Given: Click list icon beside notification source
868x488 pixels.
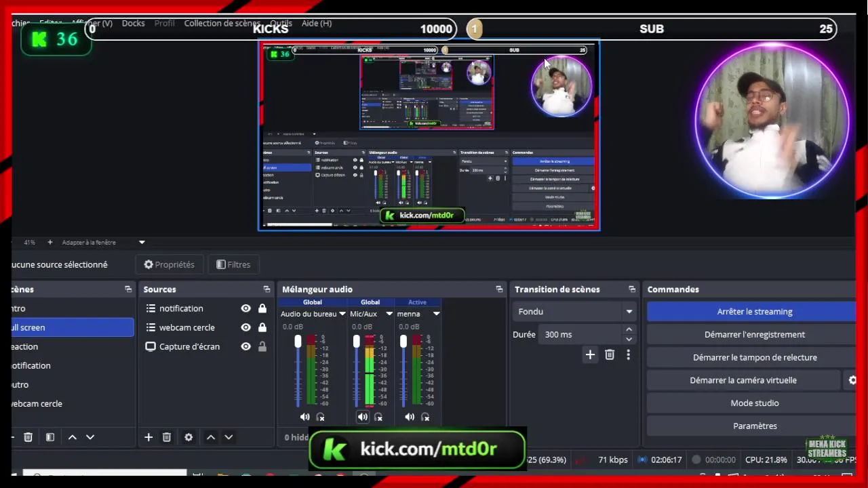Looking at the screenshot, I should pos(151,308).
